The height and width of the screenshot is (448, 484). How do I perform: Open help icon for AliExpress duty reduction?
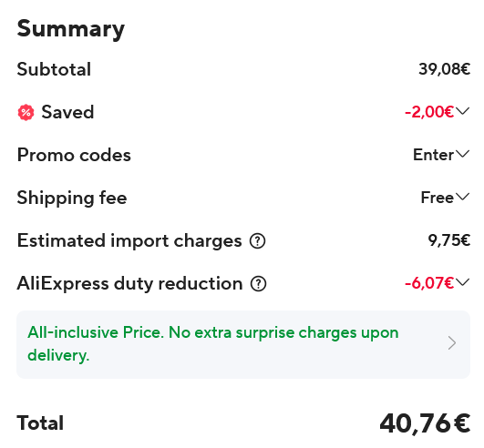pyautogui.click(x=258, y=284)
